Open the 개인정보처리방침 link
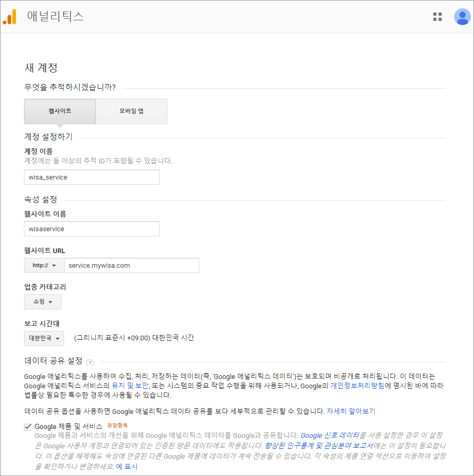Screen dimensions: 474x476 [x=357, y=386]
